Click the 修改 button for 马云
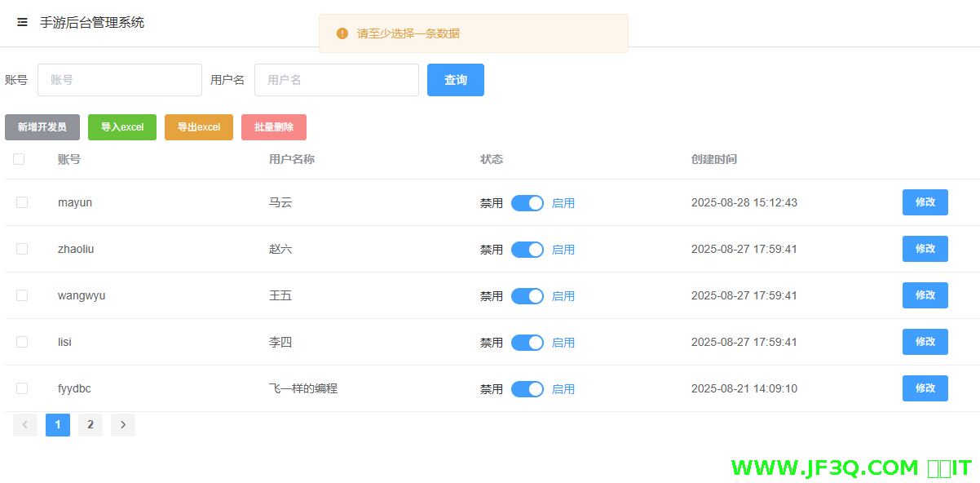Screen dimensions: 980x483 coord(925,202)
